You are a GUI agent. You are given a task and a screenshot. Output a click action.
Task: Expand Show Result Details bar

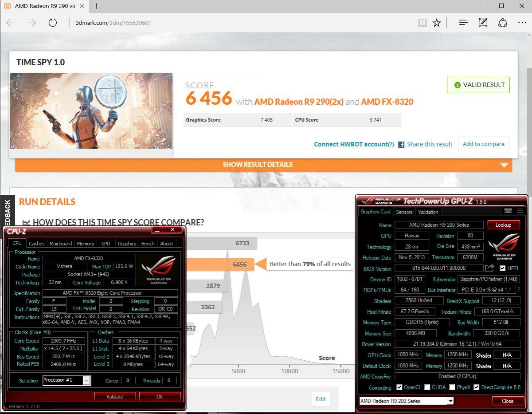(263, 165)
